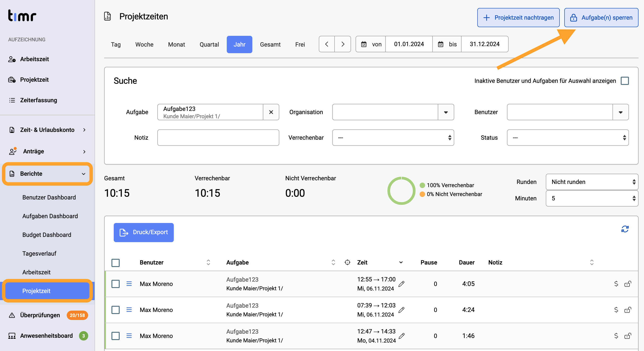The image size is (644, 351).
Task: Lock the 12:55 → 17:00 entry
Action: (628, 284)
